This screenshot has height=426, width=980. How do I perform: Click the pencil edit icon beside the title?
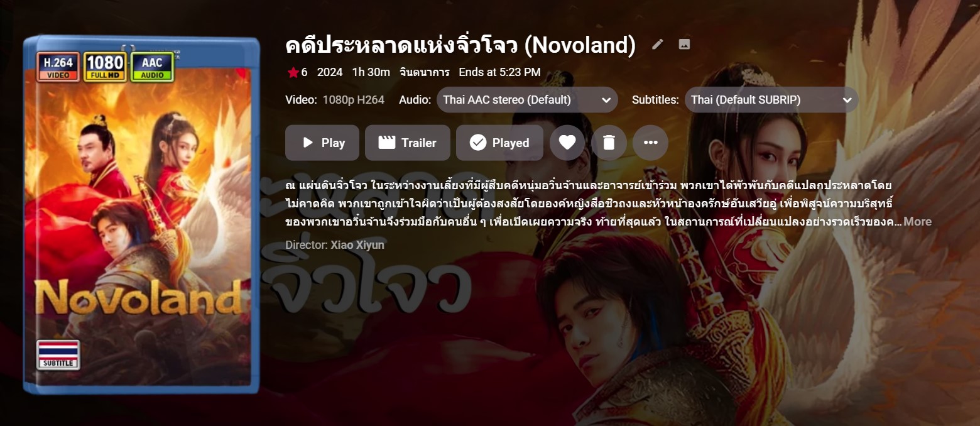(x=658, y=44)
